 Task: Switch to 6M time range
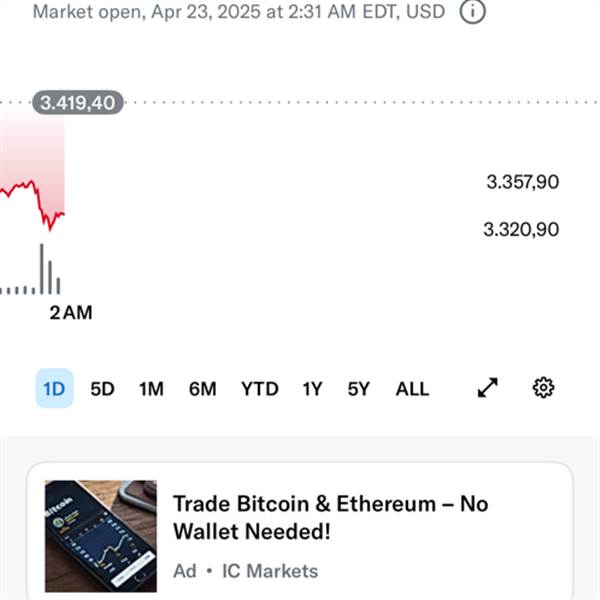[203, 389]
